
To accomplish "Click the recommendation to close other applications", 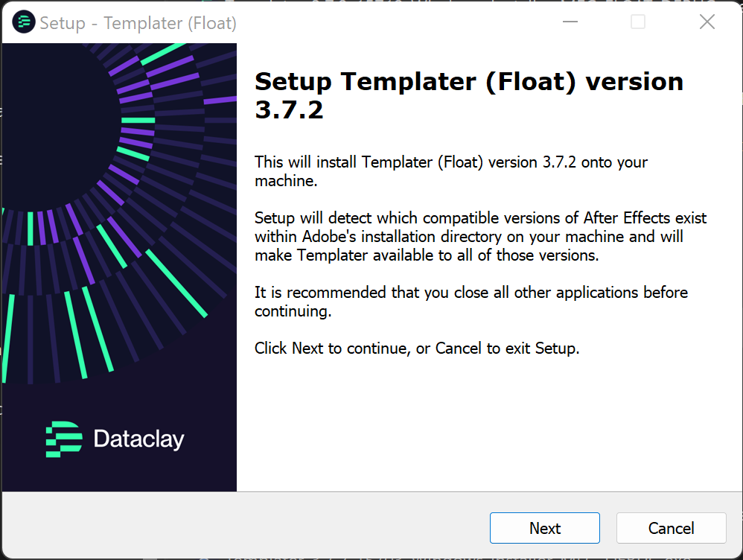I will [x=471, y=302].
